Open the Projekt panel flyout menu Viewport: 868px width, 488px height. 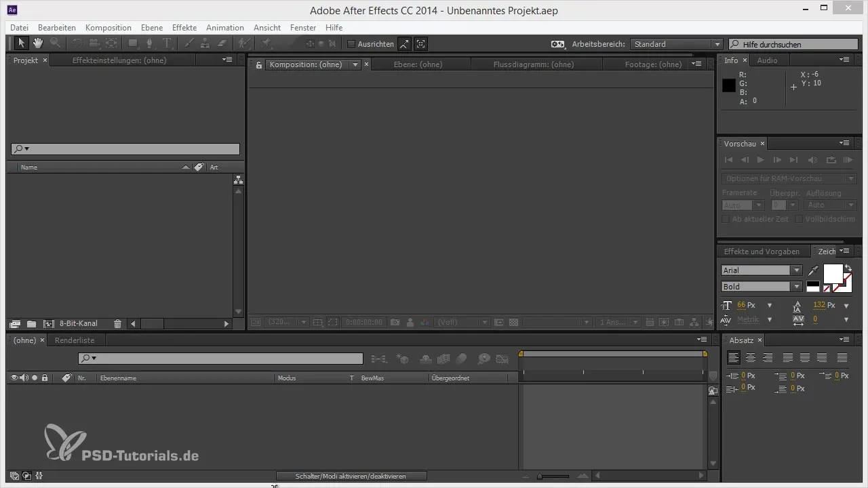[227, 60]
